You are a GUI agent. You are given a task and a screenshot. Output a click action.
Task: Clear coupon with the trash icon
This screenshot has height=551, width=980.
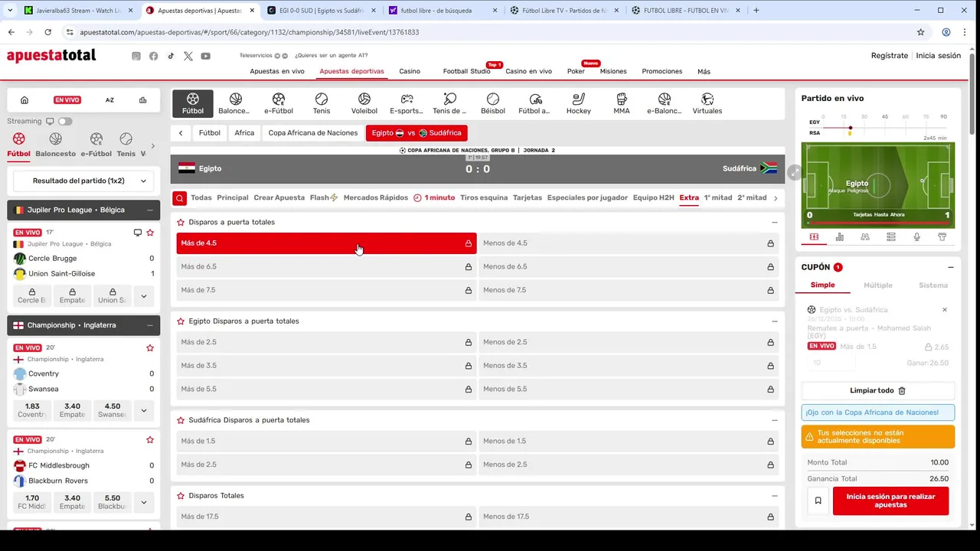pos(902,390)
